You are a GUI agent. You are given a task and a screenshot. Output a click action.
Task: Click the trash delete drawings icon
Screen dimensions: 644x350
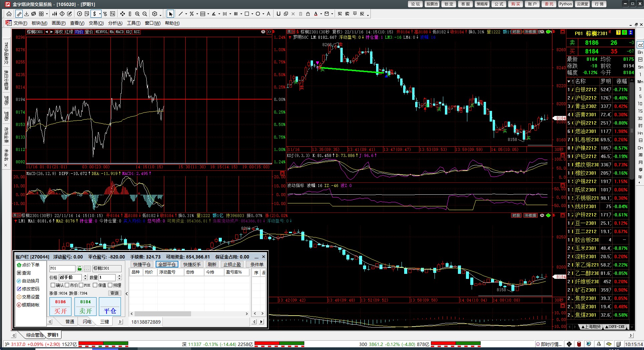point(301,14)
